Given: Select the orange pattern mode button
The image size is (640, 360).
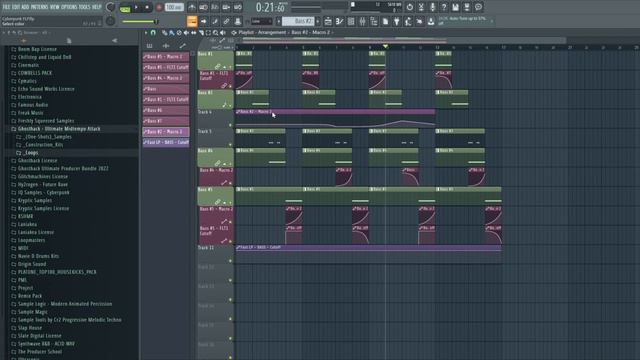Looking at the screenshot, I should [x=192, y=21].
